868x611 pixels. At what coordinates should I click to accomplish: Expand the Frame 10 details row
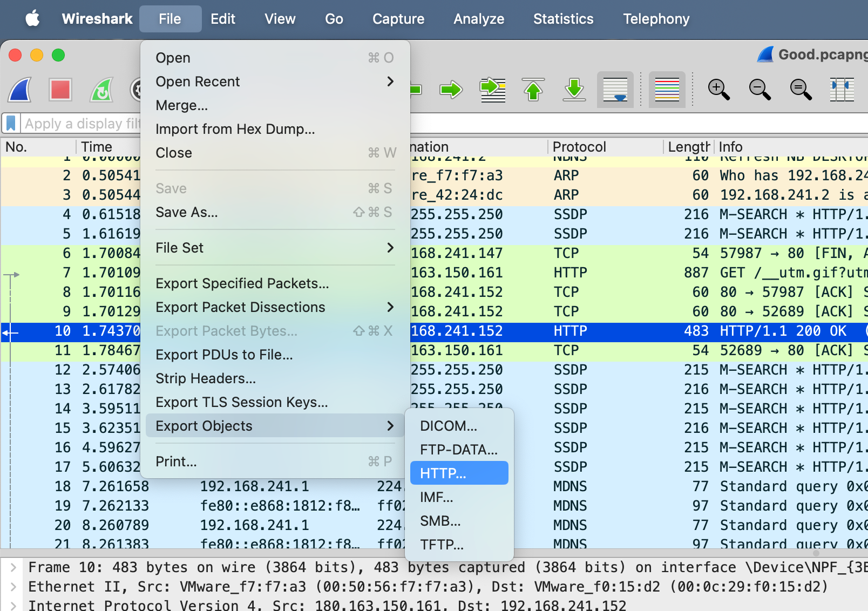pyautogui.click(x=13, y=567)
